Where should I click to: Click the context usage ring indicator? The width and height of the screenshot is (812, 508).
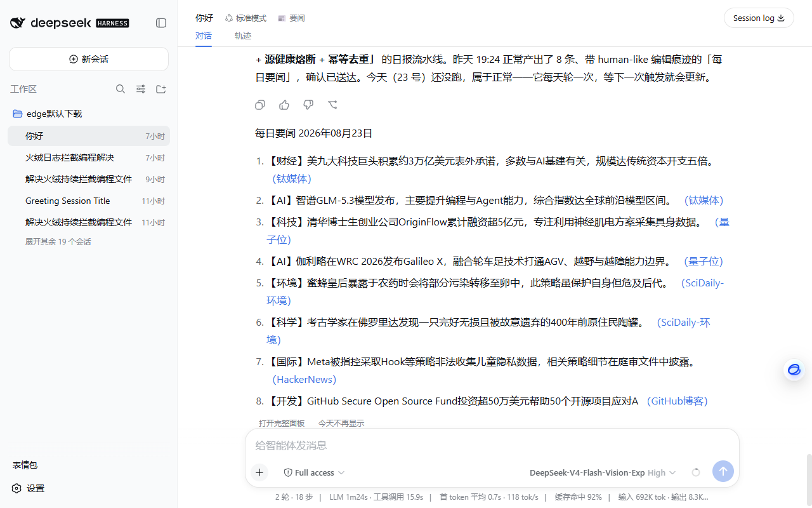click(696, 472)
